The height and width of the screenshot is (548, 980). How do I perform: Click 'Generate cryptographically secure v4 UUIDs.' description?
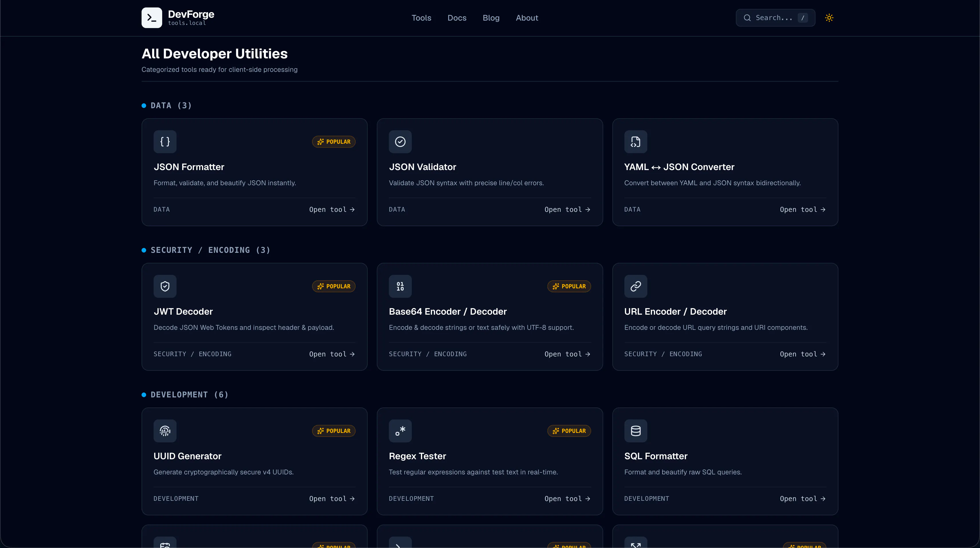pos(223,472)
